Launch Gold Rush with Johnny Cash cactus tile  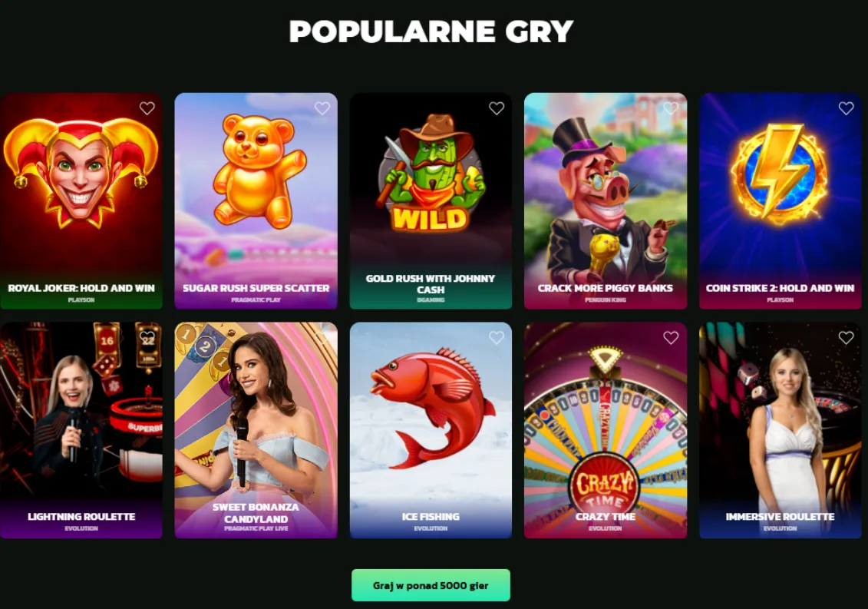click(x=431, y=200)
